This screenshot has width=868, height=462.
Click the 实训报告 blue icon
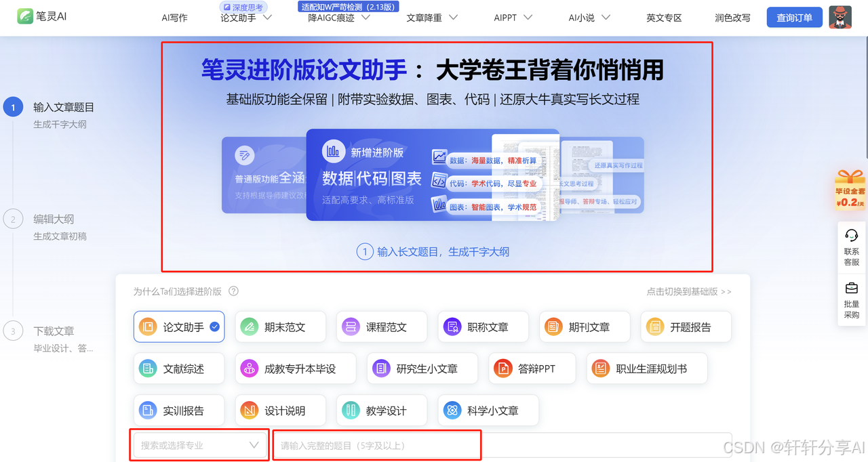(147, 411)
